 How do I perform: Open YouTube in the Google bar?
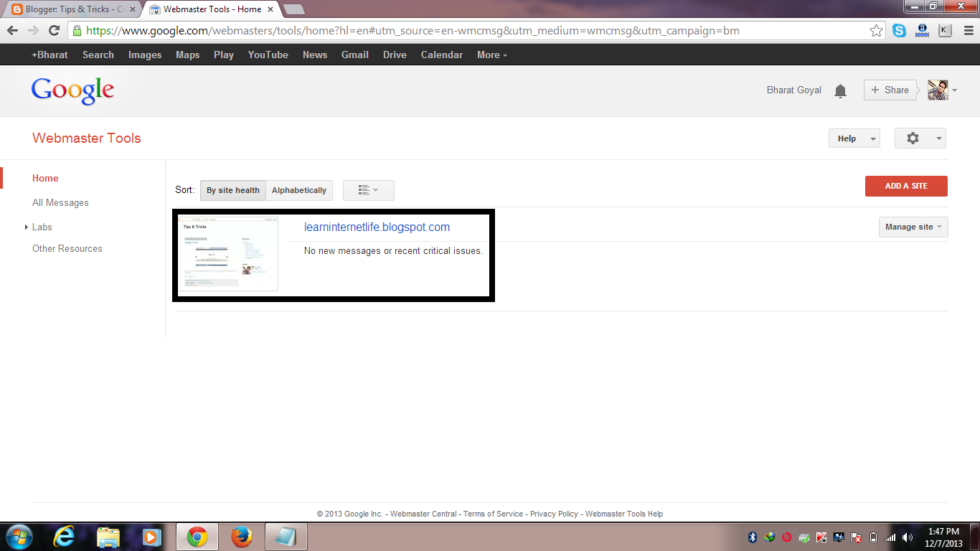point(268,55)
